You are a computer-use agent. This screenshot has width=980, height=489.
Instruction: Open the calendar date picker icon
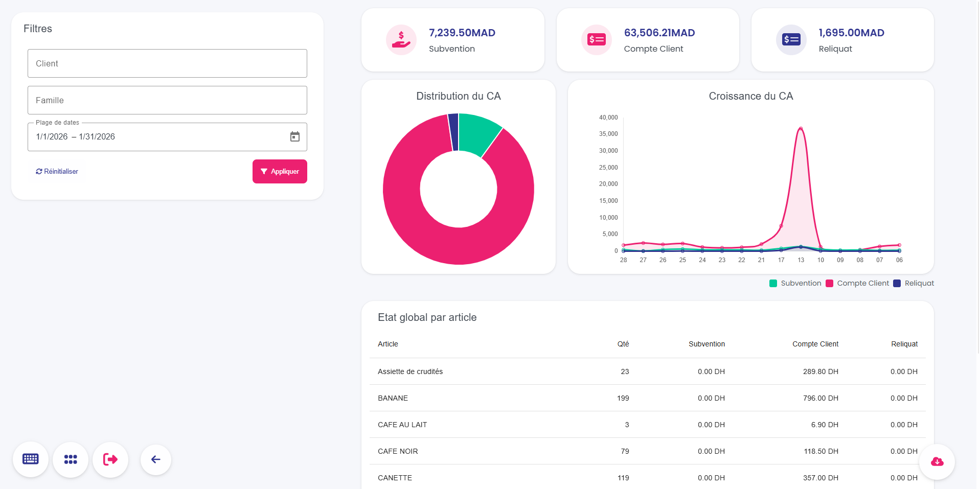[295, 136]
